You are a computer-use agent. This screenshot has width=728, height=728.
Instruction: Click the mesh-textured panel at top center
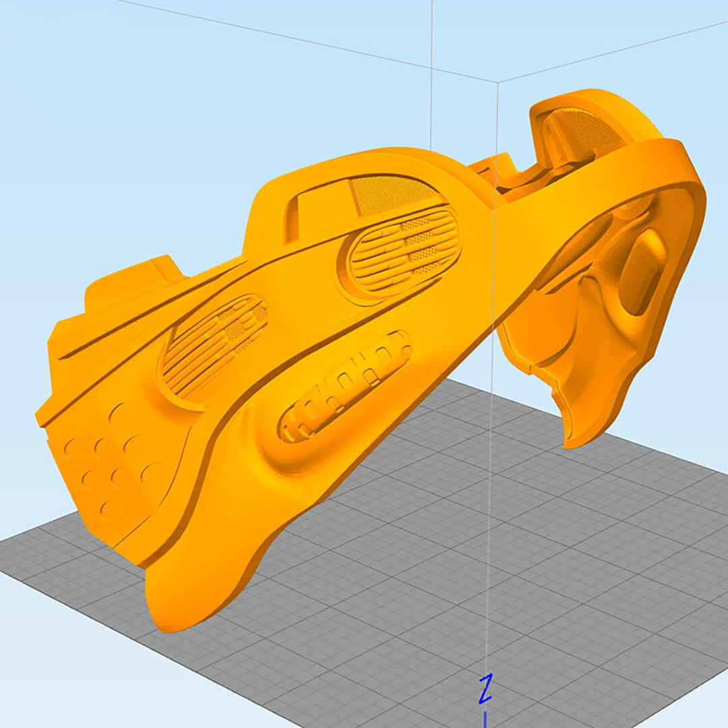pyautogui.click(x=386, y=193)
